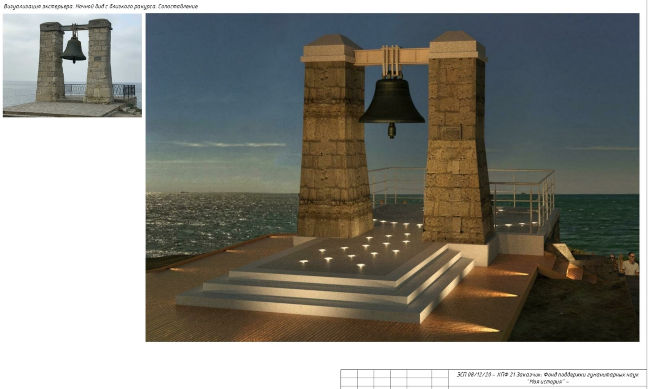Image resolution: width=650 pixels, height=389 pixels.
Task: Click the fence in the small daytime photo
Action: pyautogui.click(x=99, y=90)
